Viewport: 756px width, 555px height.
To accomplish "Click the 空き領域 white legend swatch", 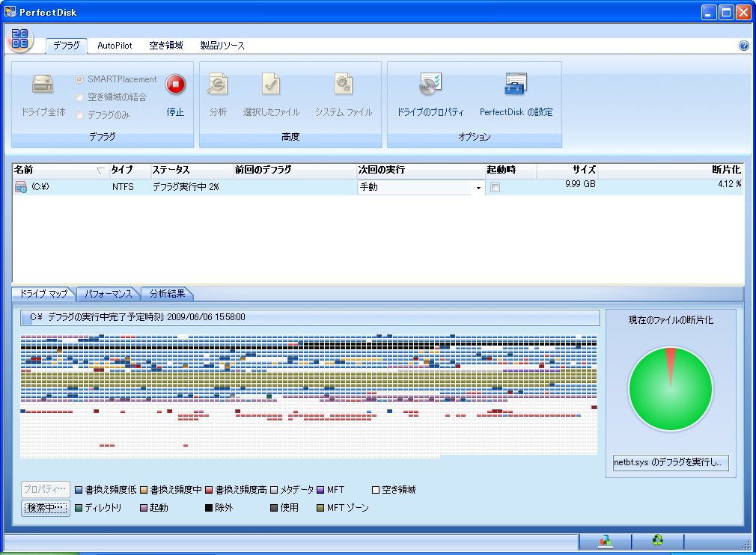I will (376, 490).
